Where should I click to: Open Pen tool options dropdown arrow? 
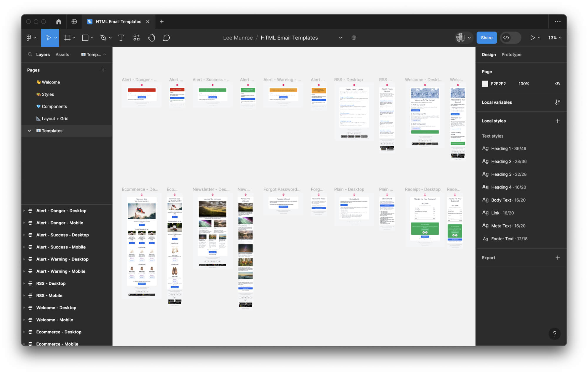(x=110, y=38)
